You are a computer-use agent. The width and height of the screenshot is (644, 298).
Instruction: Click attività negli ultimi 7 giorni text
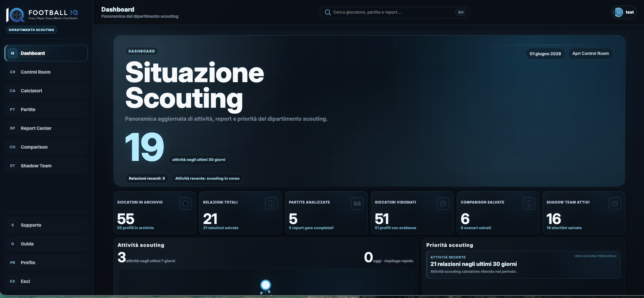[x=151, y=261]
